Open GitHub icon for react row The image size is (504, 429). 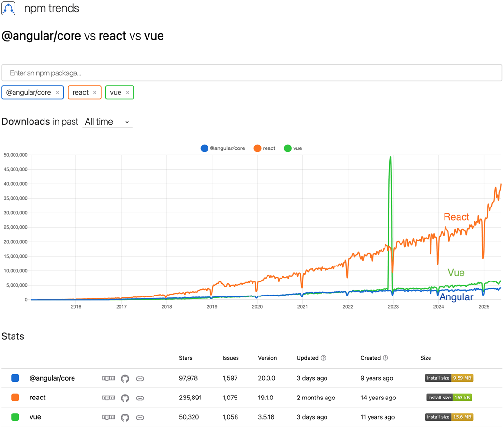(x=125, y=398)
